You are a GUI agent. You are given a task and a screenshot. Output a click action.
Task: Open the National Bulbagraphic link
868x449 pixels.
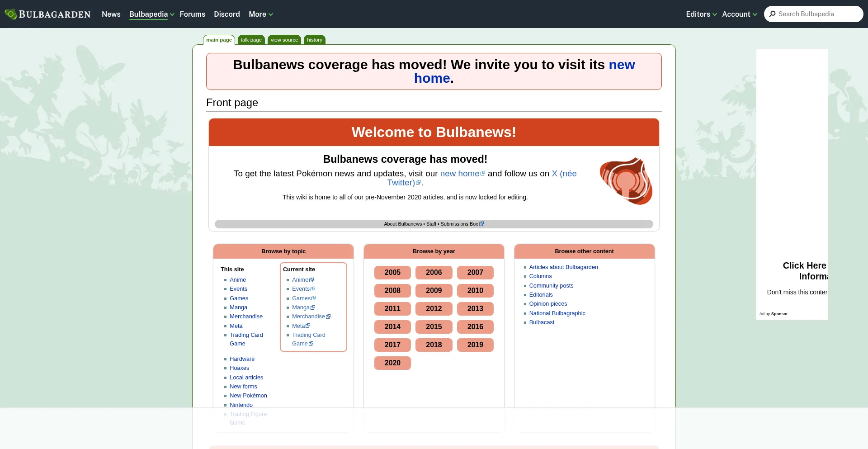[x=557, y=313]
